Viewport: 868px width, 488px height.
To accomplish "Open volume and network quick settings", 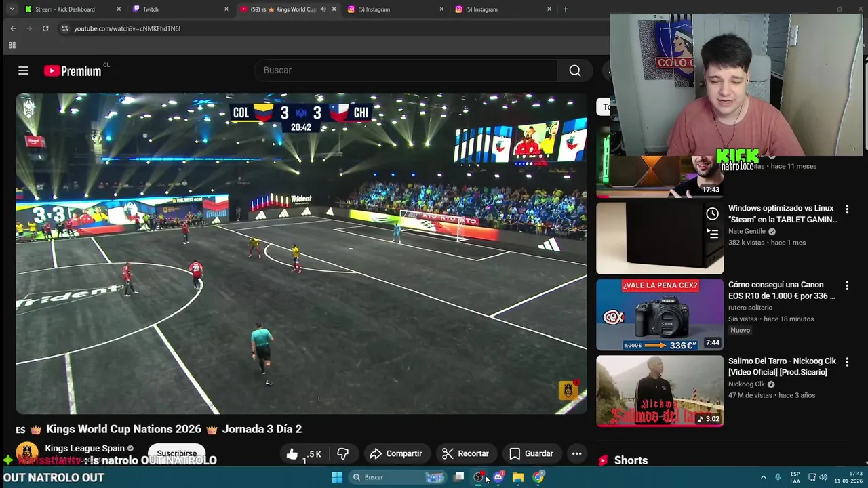I will pos(817,477).
